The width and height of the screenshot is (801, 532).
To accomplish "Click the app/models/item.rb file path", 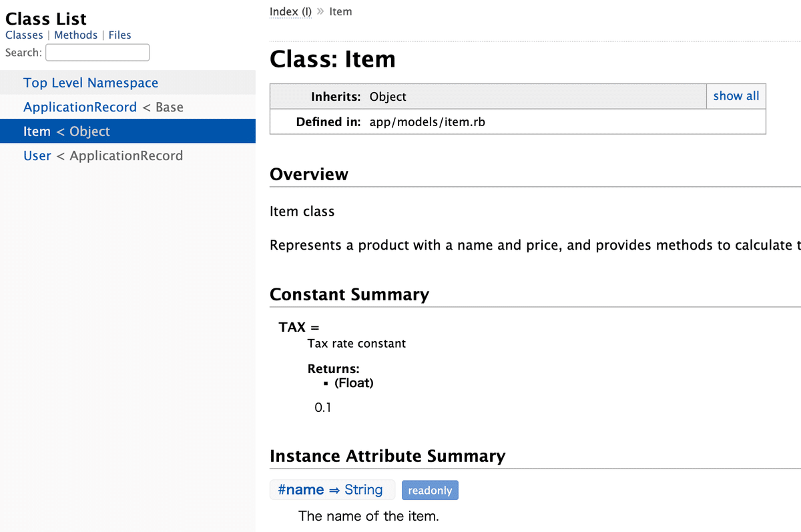I will tap(427, 122).
